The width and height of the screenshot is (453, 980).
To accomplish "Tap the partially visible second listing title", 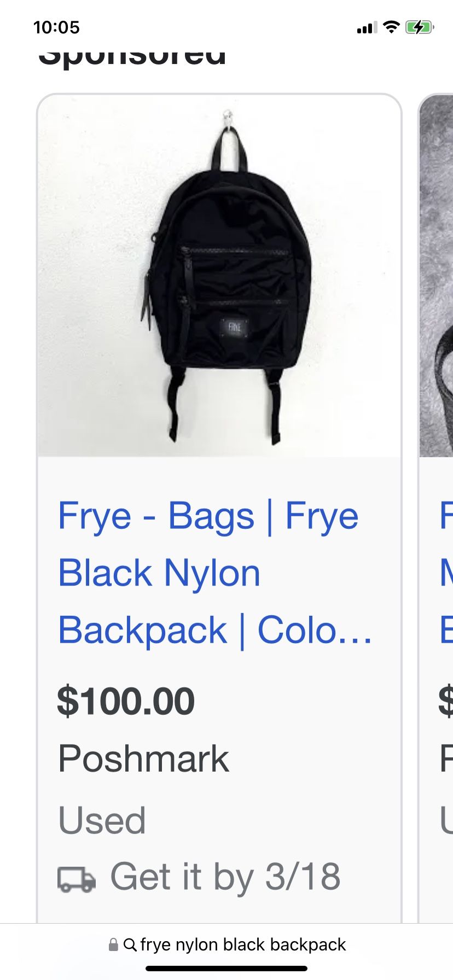I will (x=446, y=573).
